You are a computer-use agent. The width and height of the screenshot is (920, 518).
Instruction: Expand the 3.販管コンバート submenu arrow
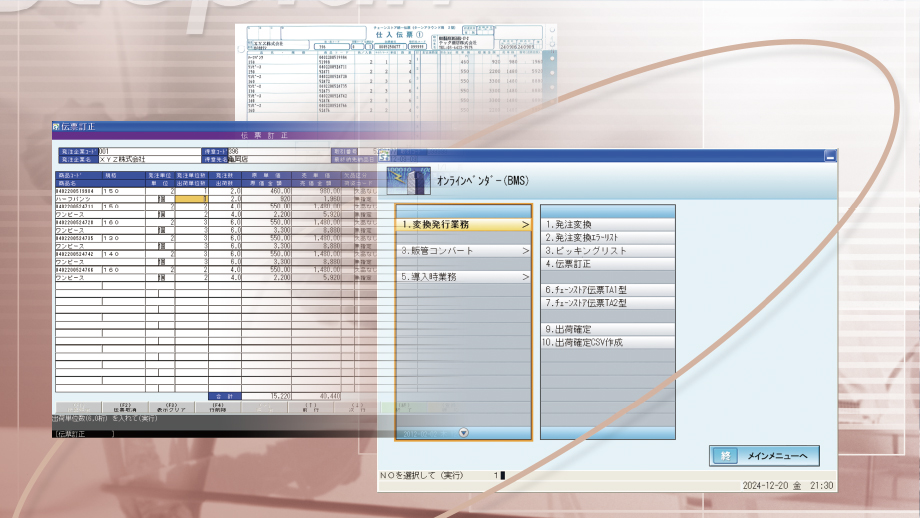[524, 251]
